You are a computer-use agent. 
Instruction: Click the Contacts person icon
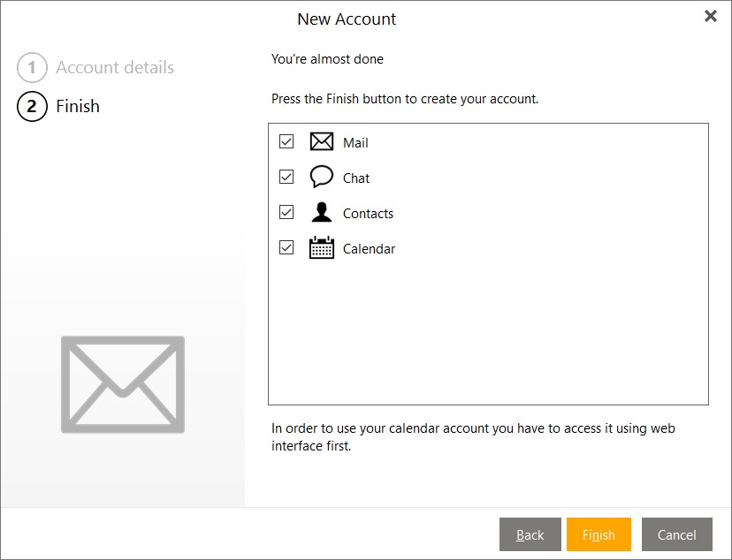(x=322, y=213)
